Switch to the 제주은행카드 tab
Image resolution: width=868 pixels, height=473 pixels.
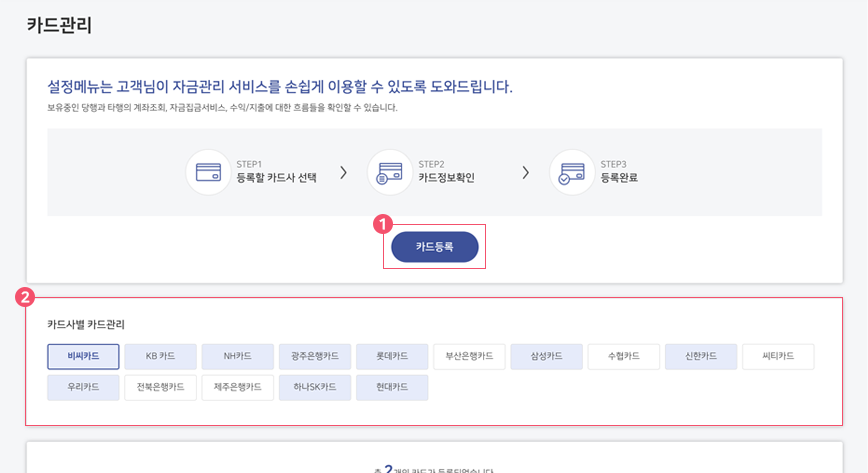tap(237, 387)
